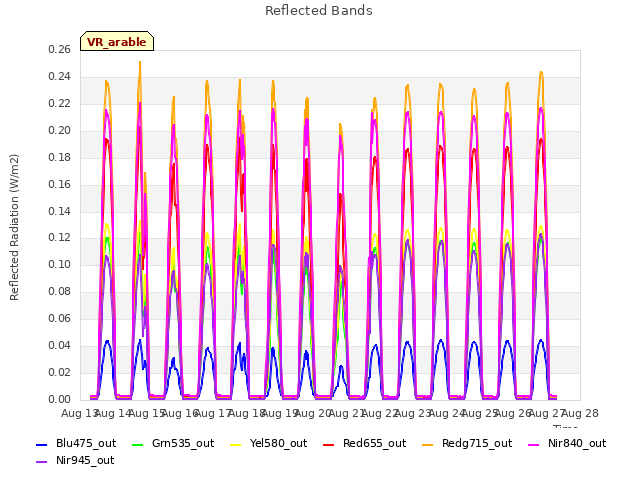Image resolution: width=640 pixels, height=480 pixels.
Task: Click the 0.20 y-axis tick label
Action: click(x=59, y=130)
